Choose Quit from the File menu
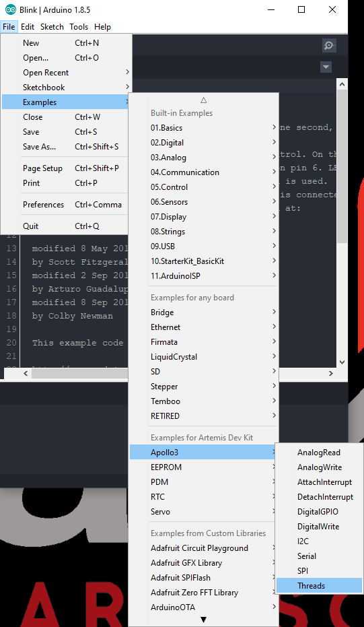 point(66,226)
